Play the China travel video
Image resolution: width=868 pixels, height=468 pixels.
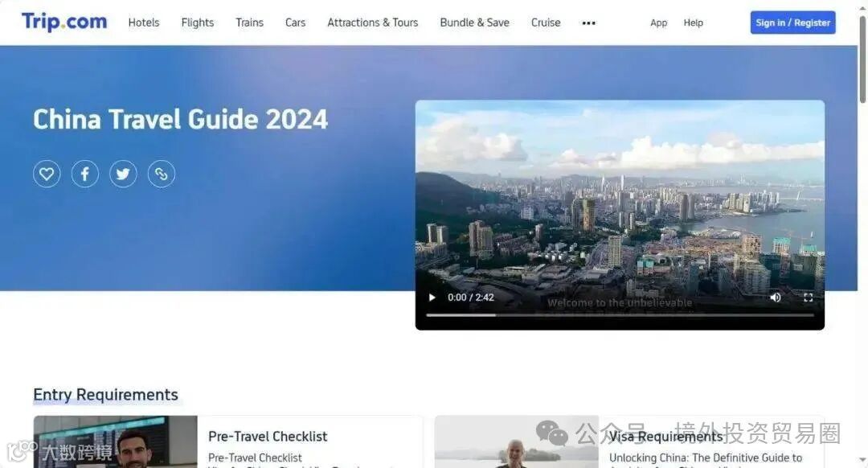(x=432, y=298)
